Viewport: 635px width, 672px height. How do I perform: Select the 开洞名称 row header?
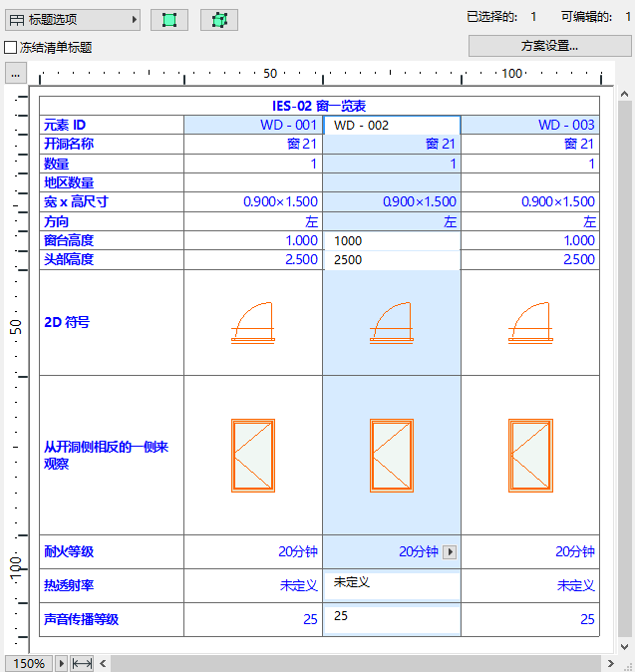coord(112,144)
